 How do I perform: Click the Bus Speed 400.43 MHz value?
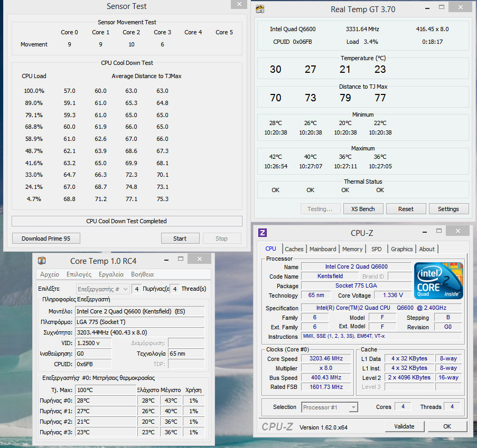tap(326, 377)
